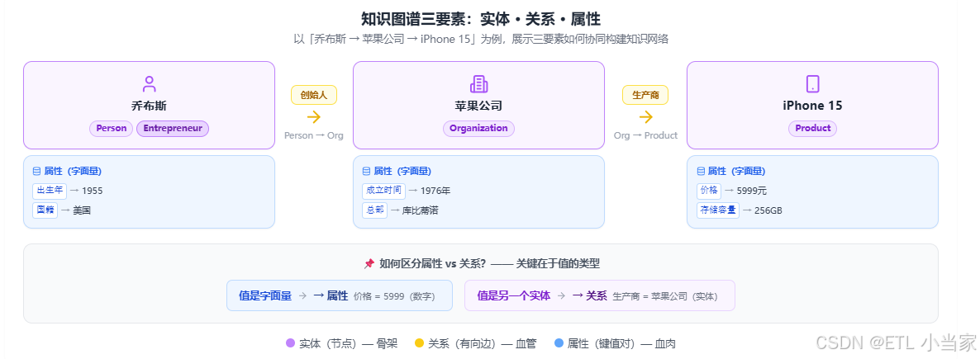
Task: Click the Person tag
Action: [x=112, y=129]
